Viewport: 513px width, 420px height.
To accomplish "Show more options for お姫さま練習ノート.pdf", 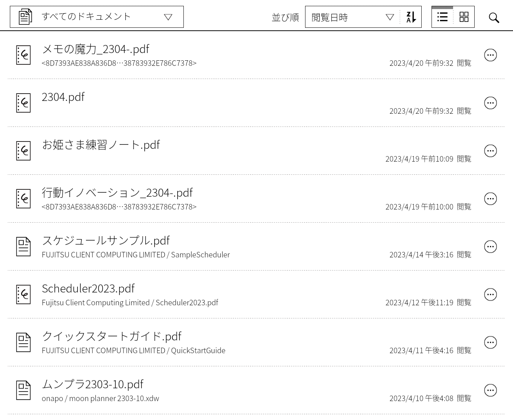I will [490, 151].
